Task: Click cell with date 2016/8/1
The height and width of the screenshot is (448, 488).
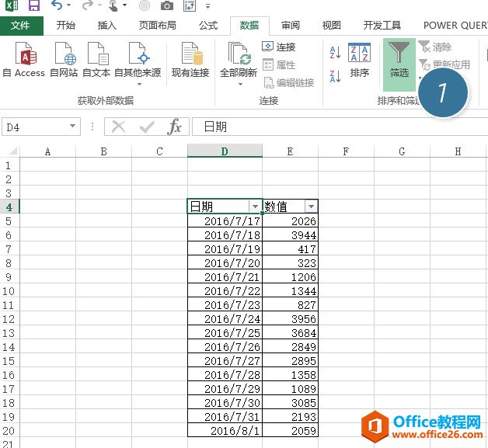Action: pos(225,430)
